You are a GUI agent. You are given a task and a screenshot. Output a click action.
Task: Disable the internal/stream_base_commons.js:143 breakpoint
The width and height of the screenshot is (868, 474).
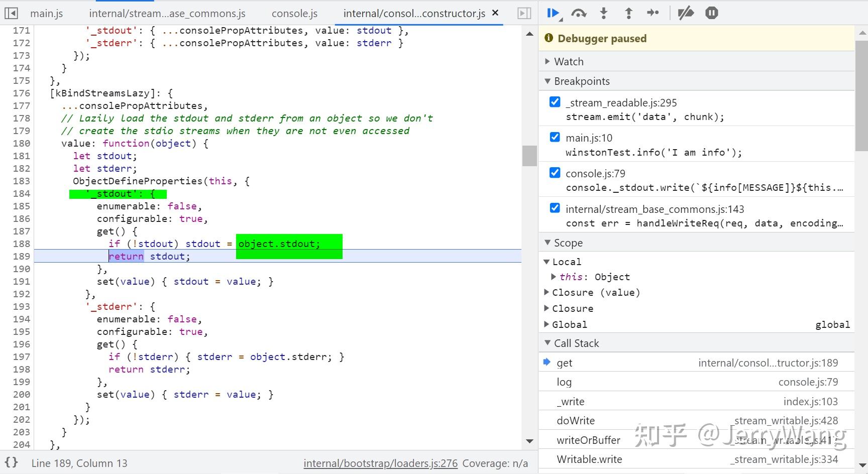pyautogui.click(x=555, y=208)
